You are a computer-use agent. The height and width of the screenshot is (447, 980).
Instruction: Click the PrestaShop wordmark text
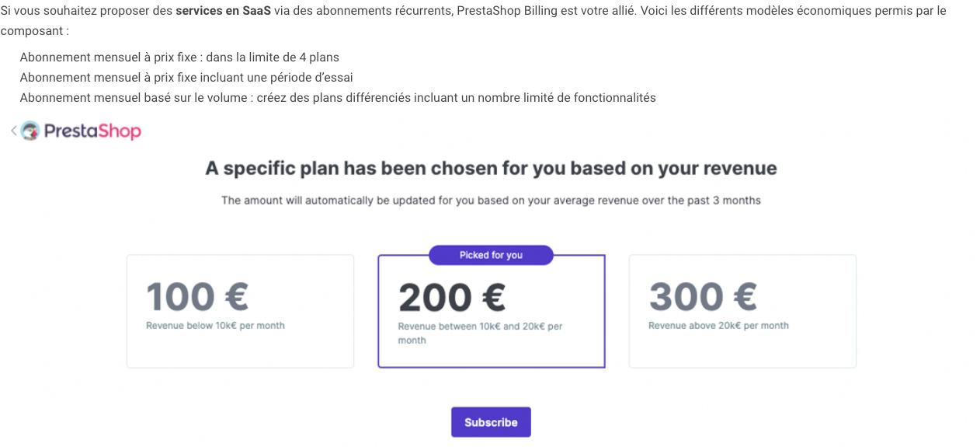coord(92,131)
